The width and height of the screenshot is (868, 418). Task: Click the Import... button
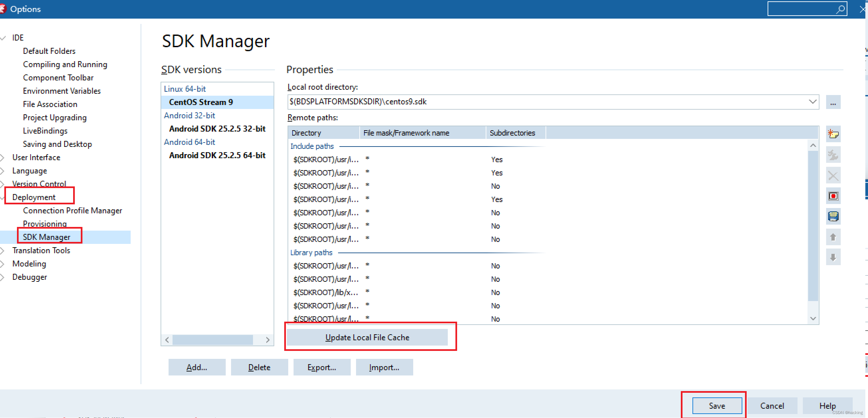[x=384, y=367]
